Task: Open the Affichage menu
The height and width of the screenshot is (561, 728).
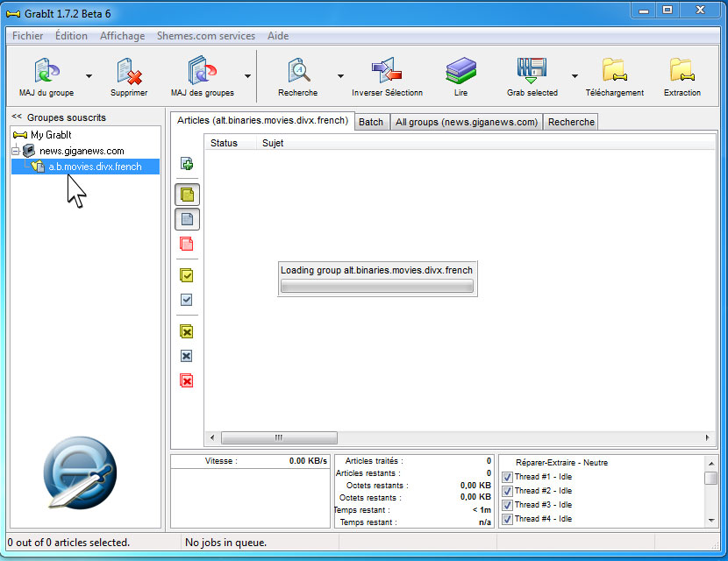Action: point(122,36)
